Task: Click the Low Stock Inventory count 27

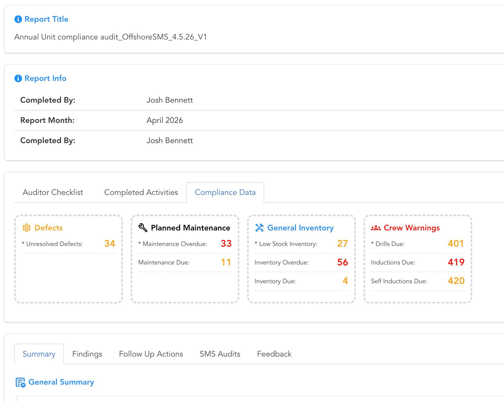Action: click(342, 244)
